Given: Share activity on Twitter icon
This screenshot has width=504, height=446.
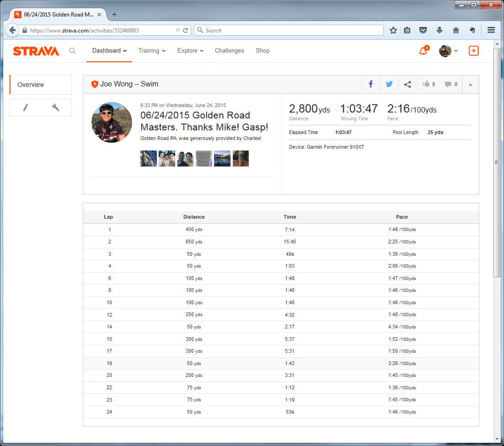Looking at the screenshot, I should click(389, 84).
